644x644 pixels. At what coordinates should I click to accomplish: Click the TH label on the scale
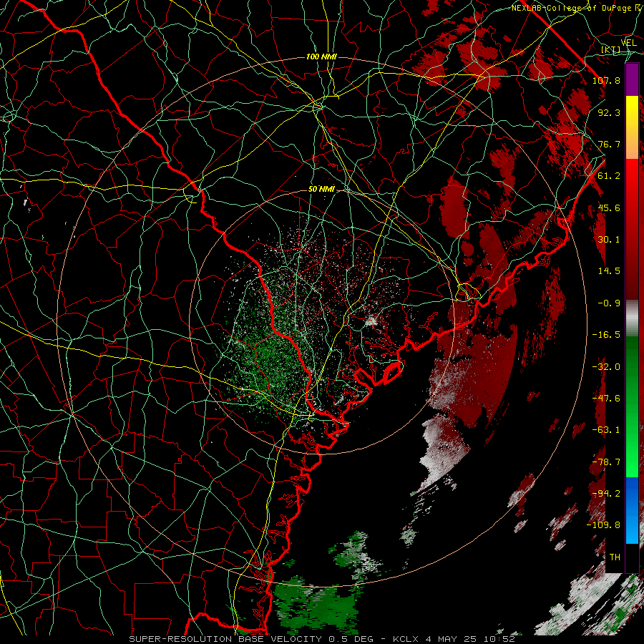tap(615, 557)
